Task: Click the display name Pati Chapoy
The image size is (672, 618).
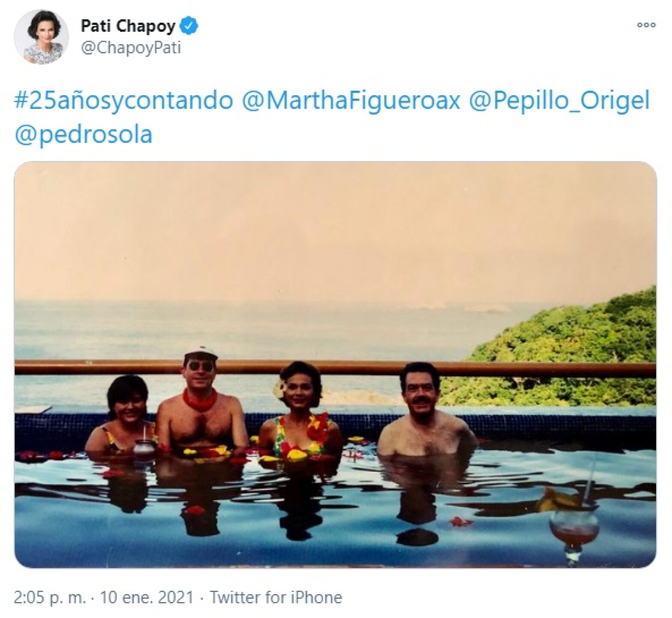Action: [128, 27]
